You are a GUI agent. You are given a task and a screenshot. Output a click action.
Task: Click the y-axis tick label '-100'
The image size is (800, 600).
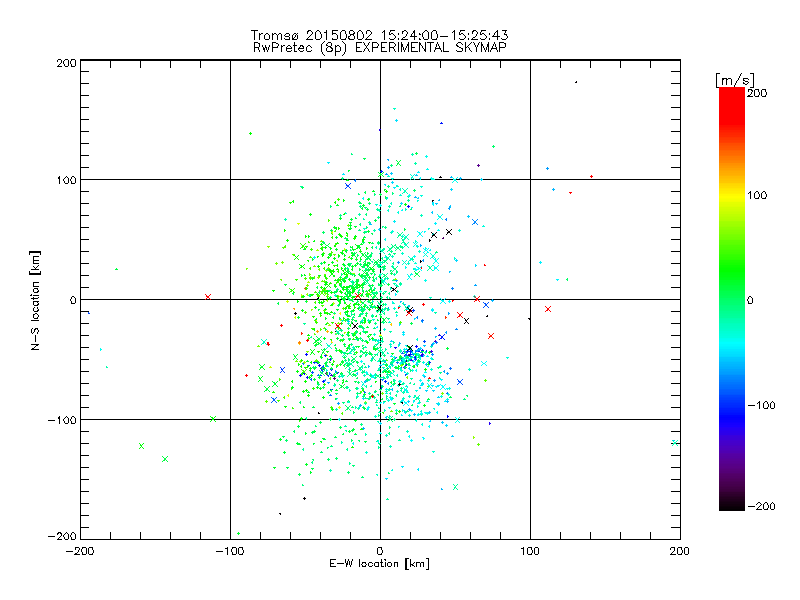62,420
